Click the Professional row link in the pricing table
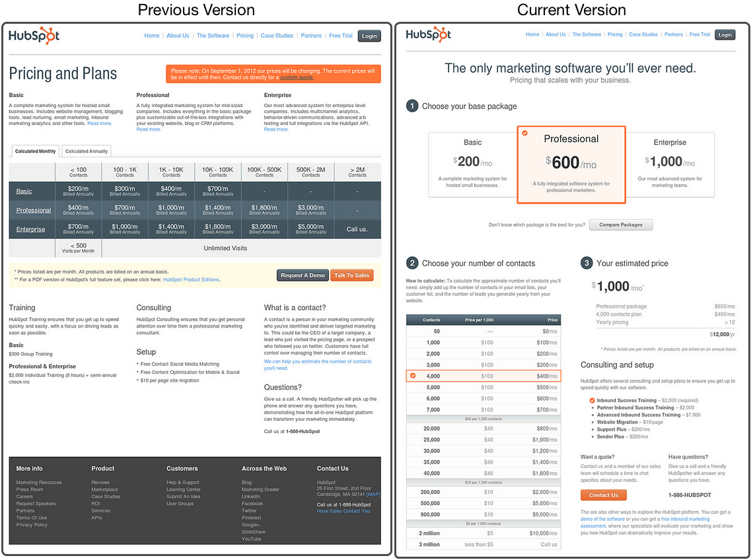The image size is (751, 560). pos(34,210)
